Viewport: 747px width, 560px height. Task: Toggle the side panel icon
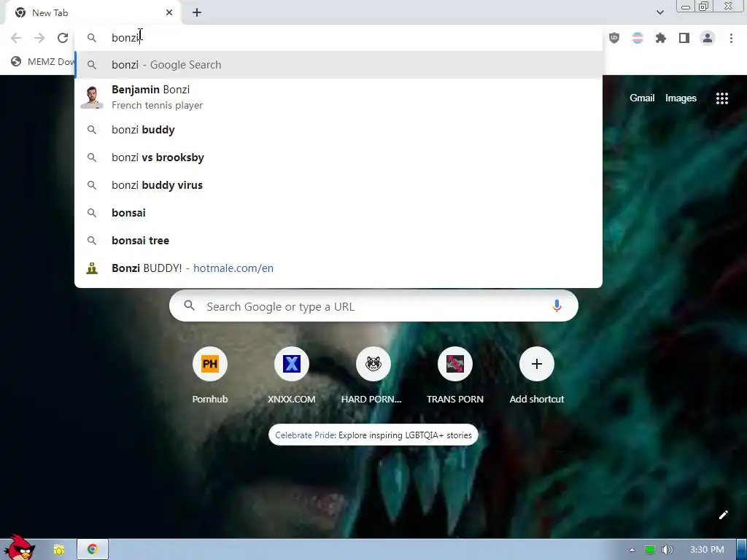point(684,38)
